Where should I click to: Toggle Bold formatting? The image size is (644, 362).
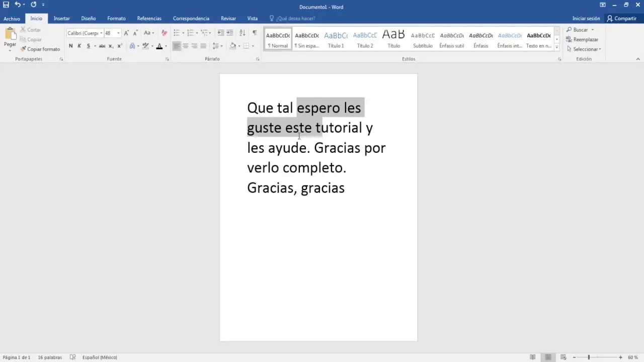click(70, 46)
